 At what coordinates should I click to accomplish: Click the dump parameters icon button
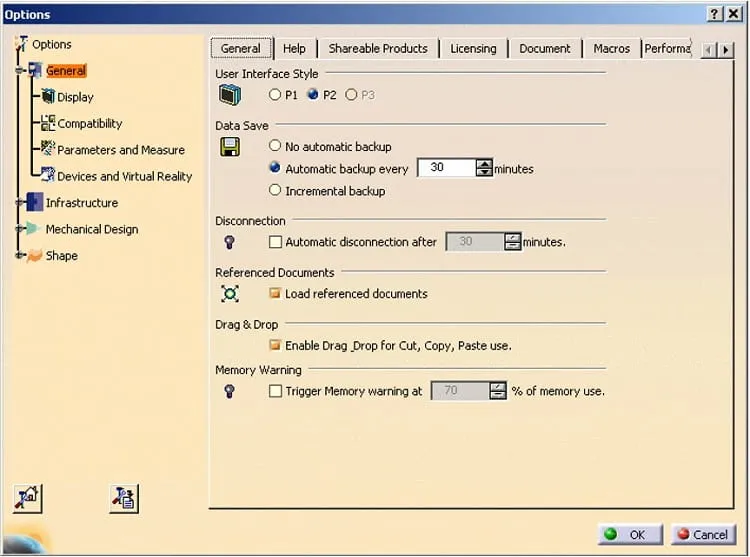click(124, 498)
